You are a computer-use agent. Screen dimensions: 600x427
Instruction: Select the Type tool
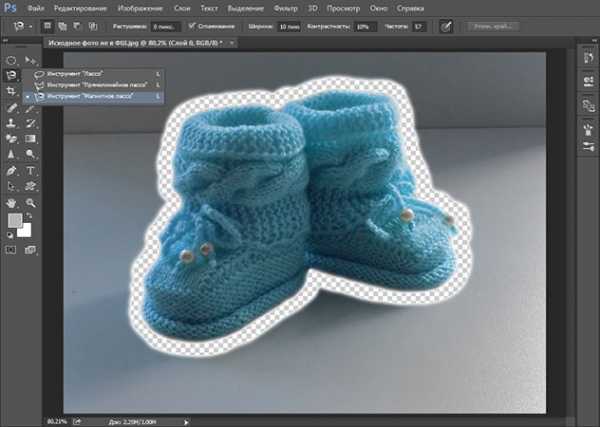(x=30, y=171)
